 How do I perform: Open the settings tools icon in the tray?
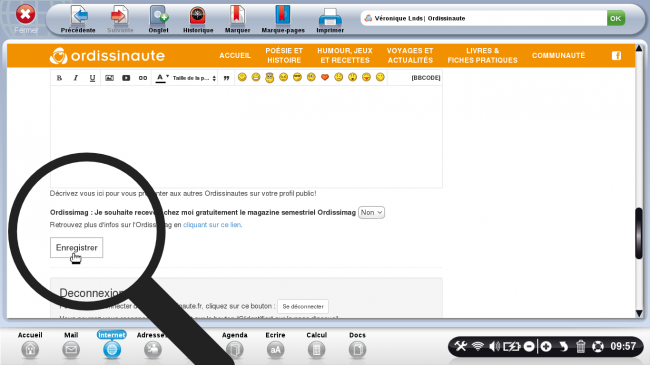(461, 346)
